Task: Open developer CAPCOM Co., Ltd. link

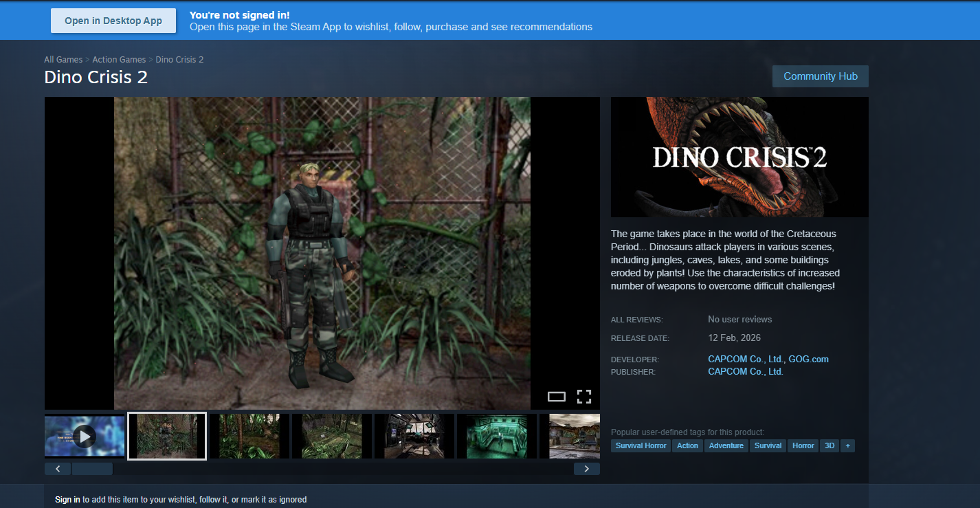Action: point(746,359)
